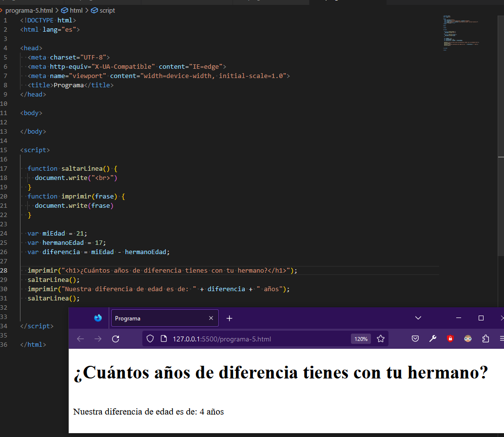Open the puzzle-piece Extensions icon
Screen dimensions: 504x437
485,338
